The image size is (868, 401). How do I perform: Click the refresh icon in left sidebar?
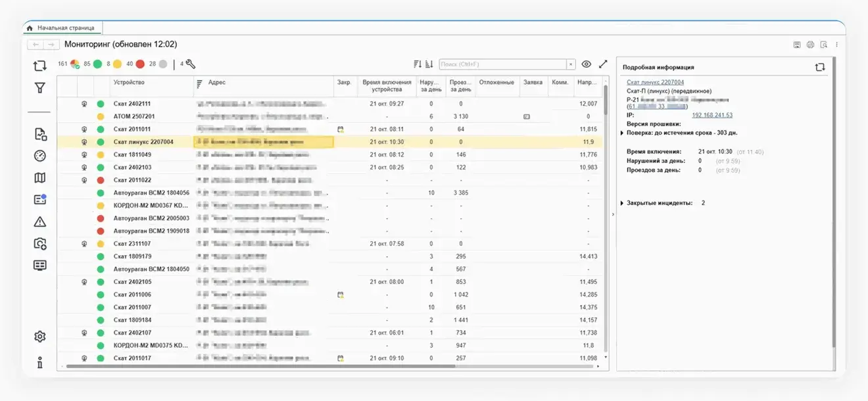40,66
